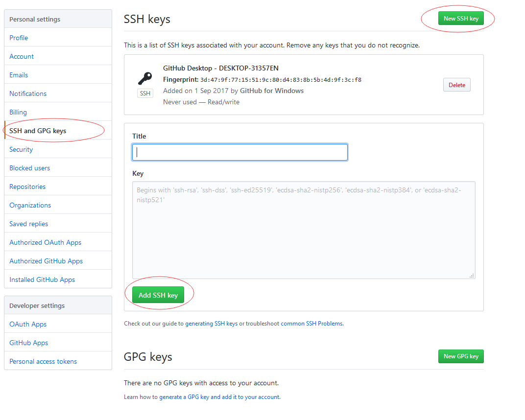Open the generating SSH keys guide link
Screen dimensions: 525x420
[211, 324]
